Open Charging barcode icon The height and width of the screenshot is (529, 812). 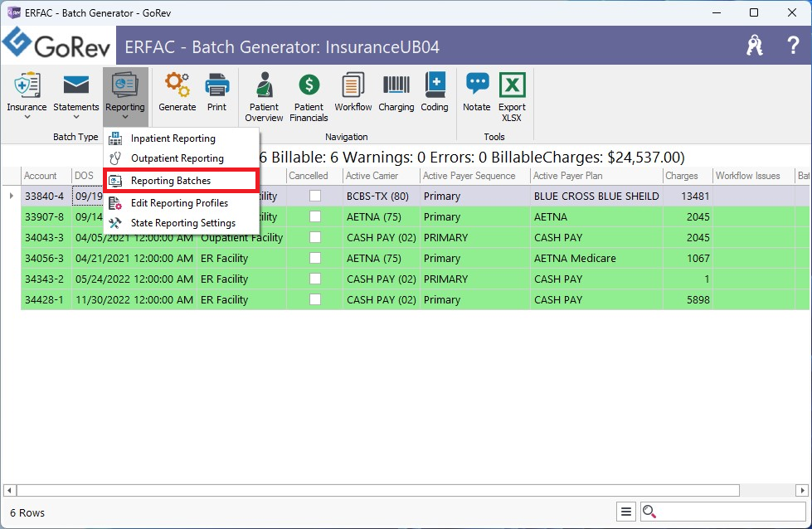(396, 85)
